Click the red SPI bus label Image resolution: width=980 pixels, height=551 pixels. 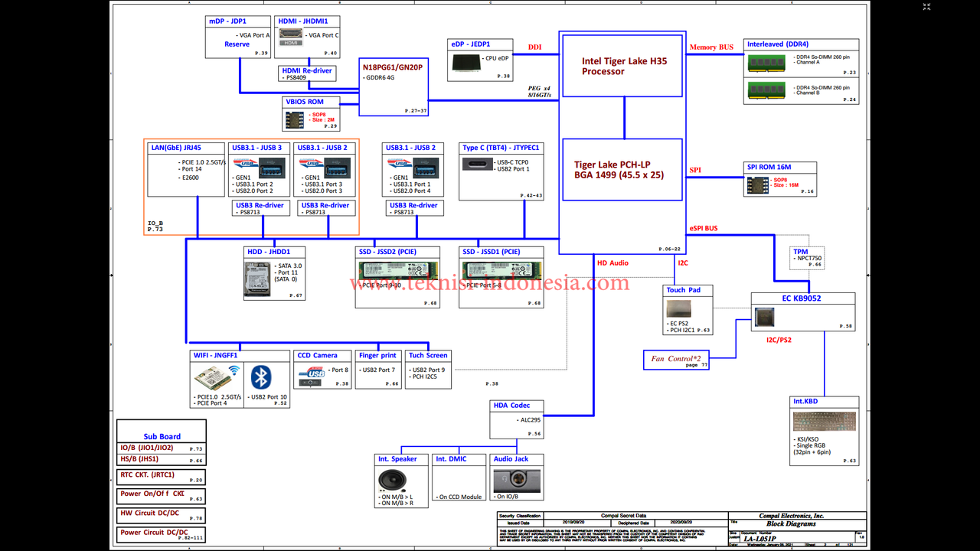tap(695, 171)
